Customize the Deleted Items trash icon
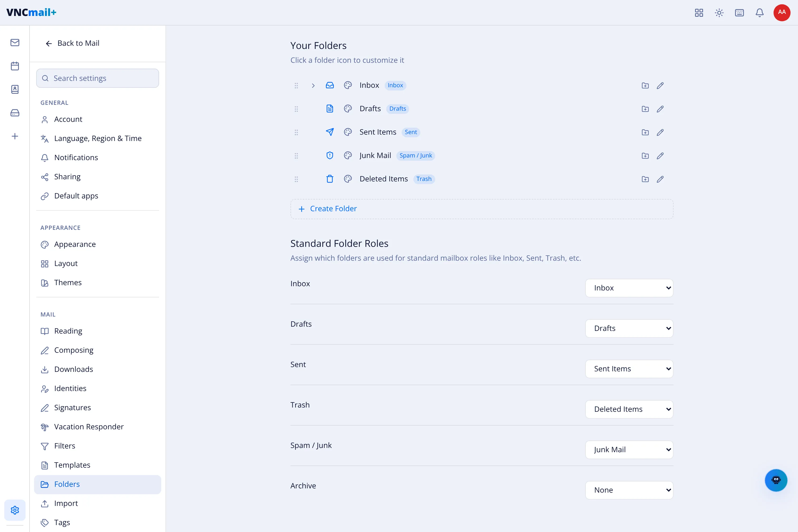 (x=330, y=179)
